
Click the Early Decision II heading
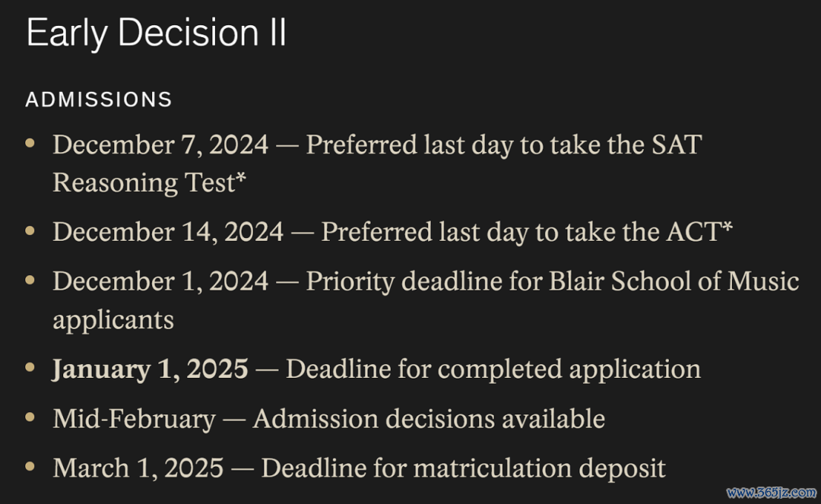pos(156,33)
